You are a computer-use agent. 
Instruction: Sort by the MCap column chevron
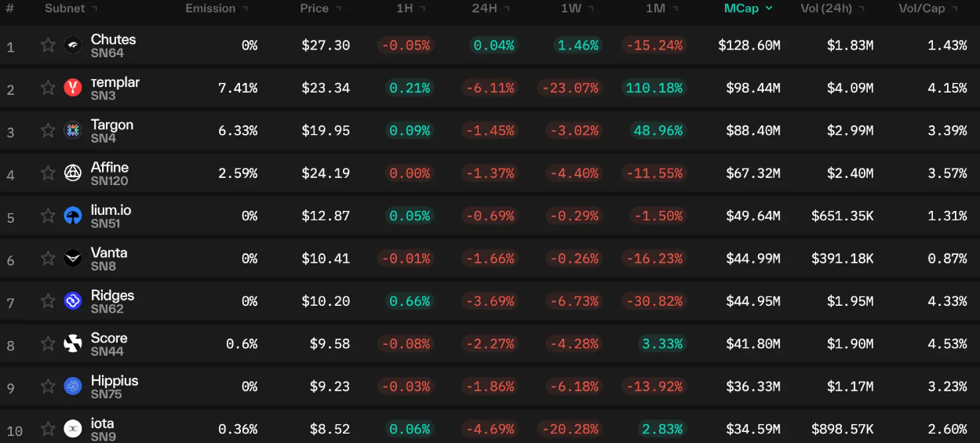[769, 9]
